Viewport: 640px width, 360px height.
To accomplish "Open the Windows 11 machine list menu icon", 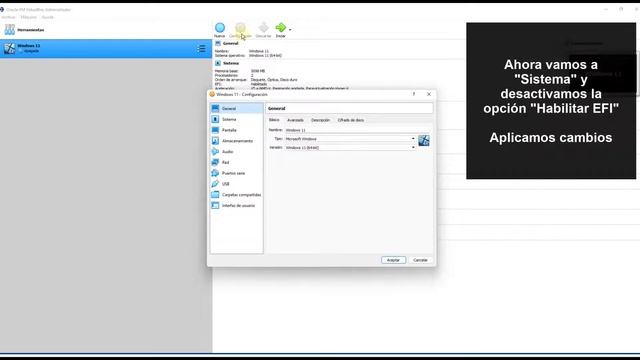I will [x=202, y=49].
